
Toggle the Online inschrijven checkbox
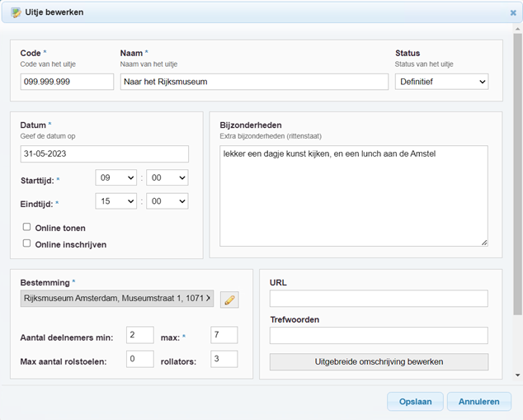pyautogui.click(x=27, y=243)
